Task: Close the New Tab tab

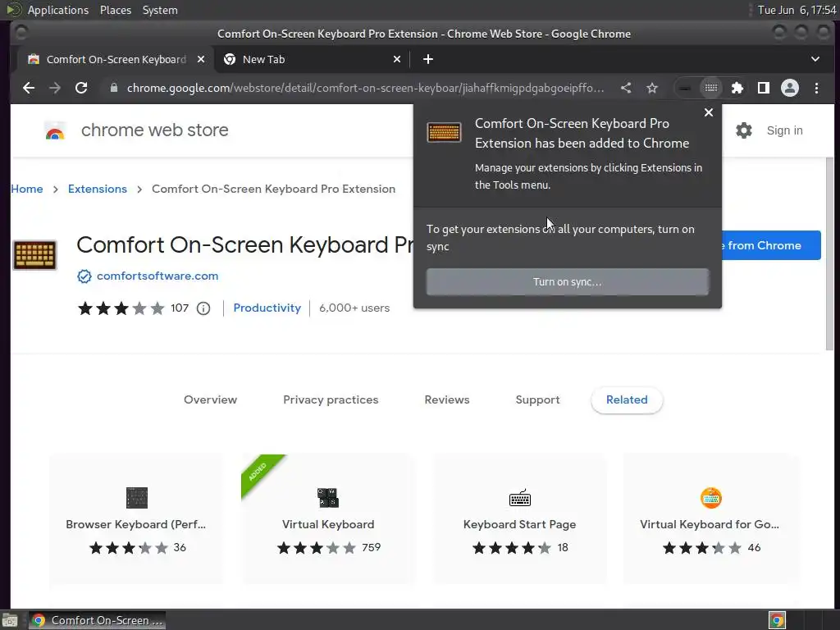Action: coord(396,59)
